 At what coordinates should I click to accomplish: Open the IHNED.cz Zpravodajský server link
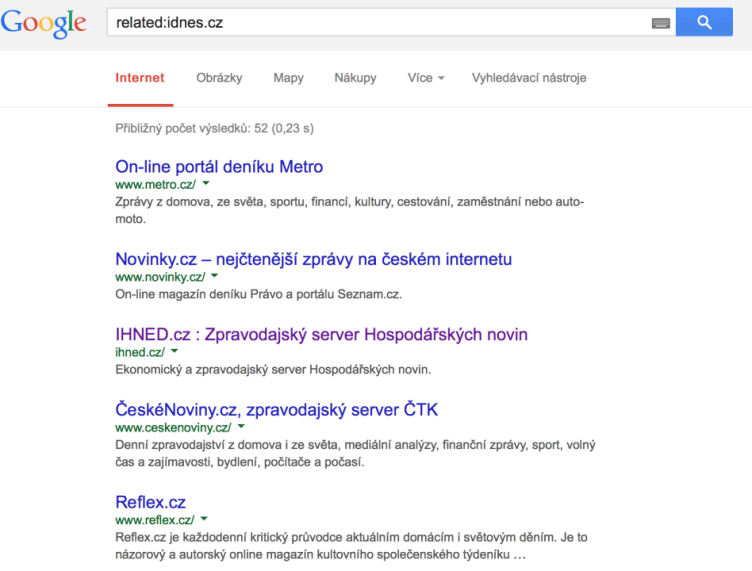321,335
